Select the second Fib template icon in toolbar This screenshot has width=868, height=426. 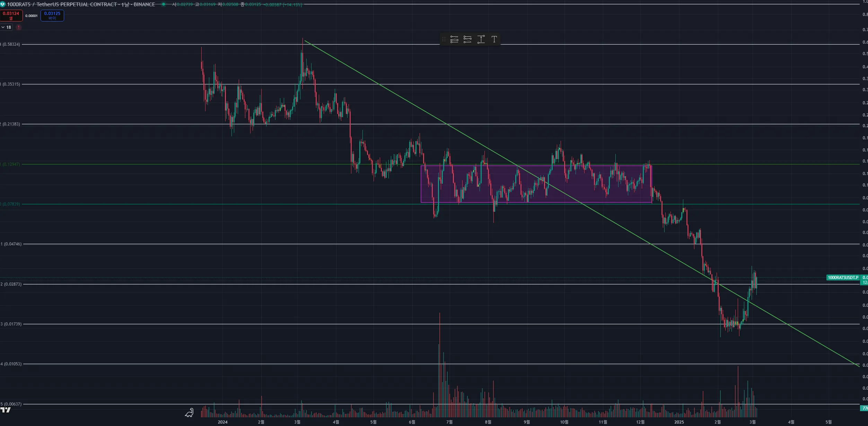[x=467, y=40]
